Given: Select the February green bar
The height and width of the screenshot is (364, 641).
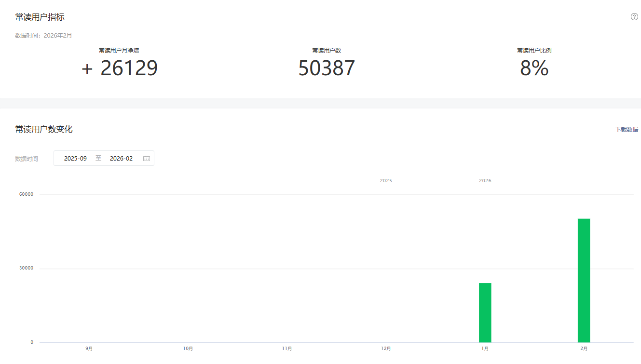Looking at the screenshot, I should pyautogui.click(x=584, y=281).
